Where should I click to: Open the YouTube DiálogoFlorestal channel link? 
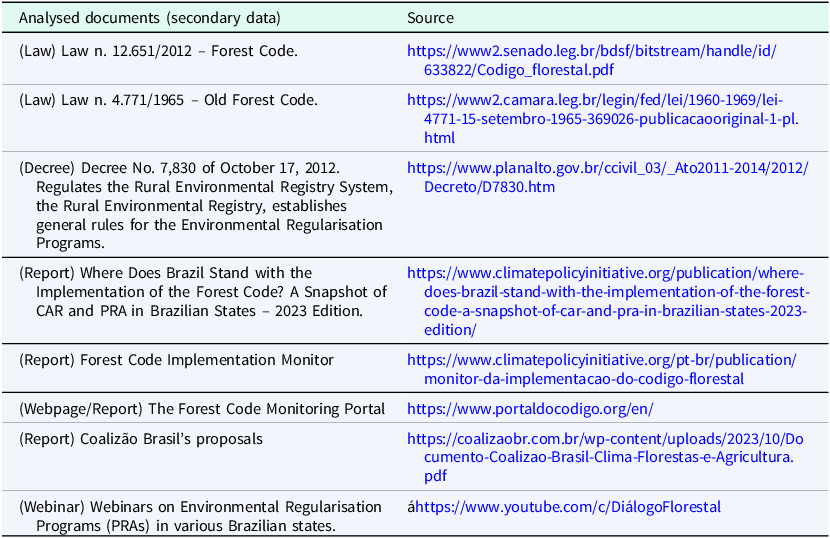coord(568,507)
